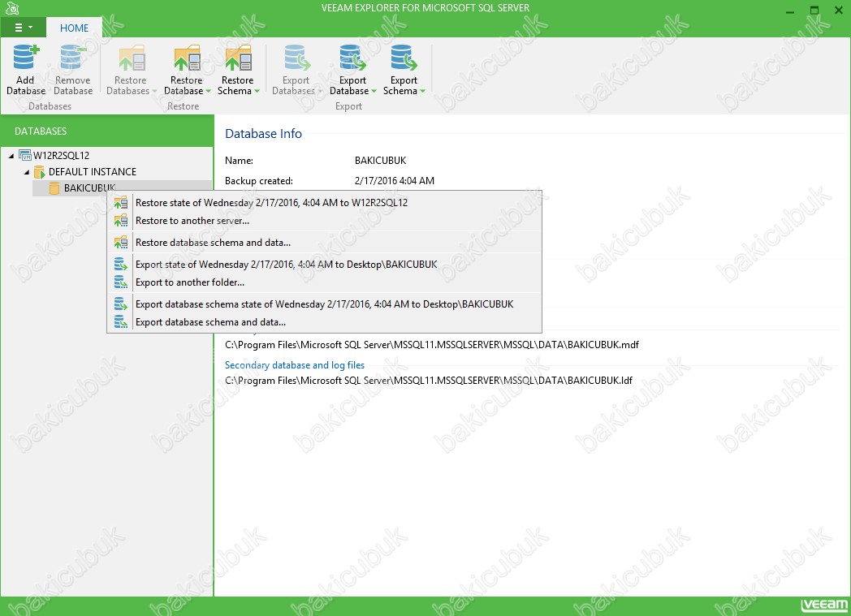Screen dimensions: 851x616
Task: Click the Name value BAKICUBUK
Action: point(381,161)
